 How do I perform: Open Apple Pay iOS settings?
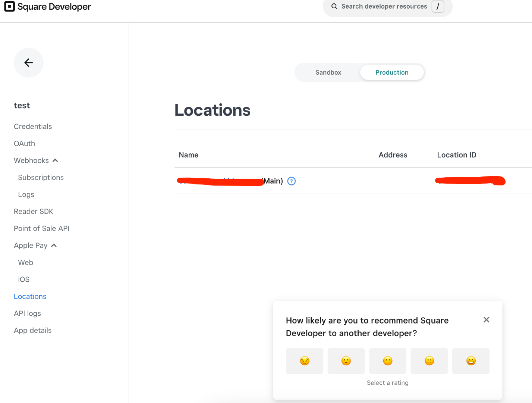click(x=24, y=279)
